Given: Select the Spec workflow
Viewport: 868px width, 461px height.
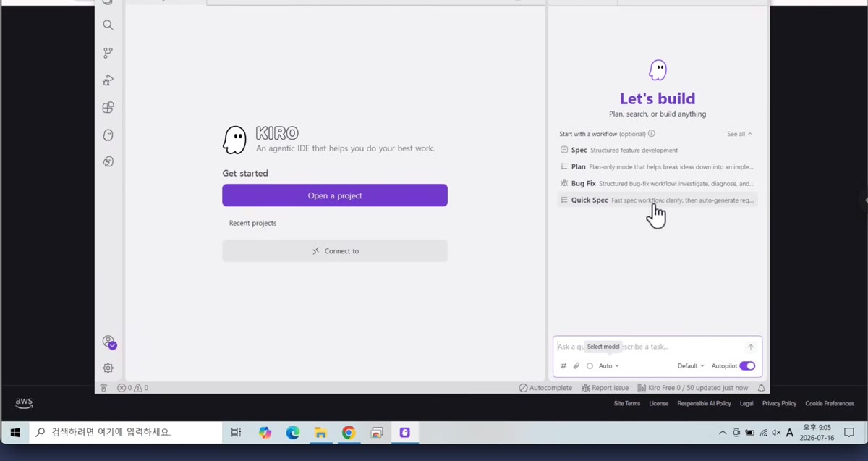Looking at the screenshot, I should (658, 150).
